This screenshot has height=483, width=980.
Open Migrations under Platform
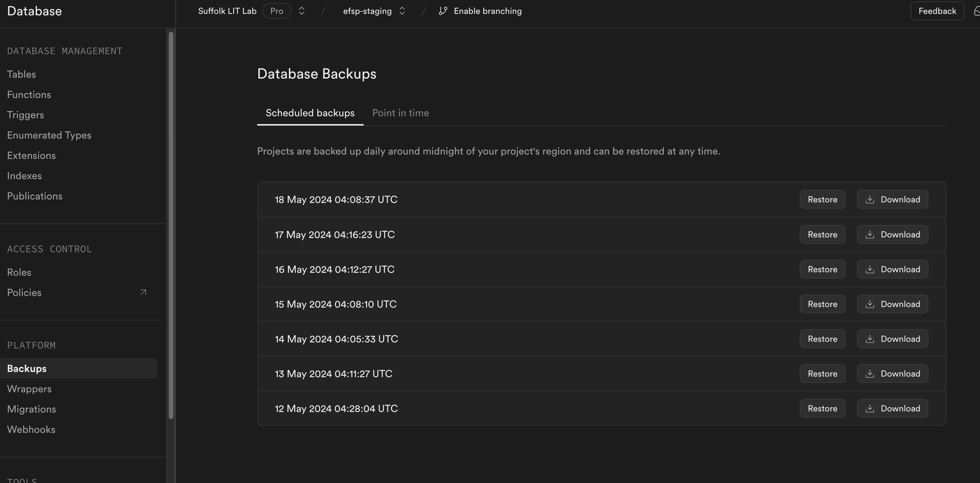pos(32,409)
